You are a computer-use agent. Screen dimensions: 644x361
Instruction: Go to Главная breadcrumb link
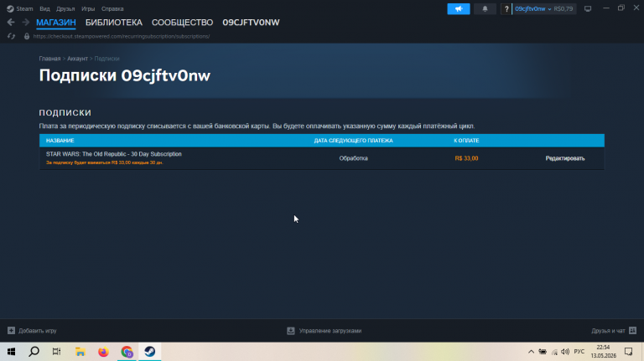(x=49, y=59)
